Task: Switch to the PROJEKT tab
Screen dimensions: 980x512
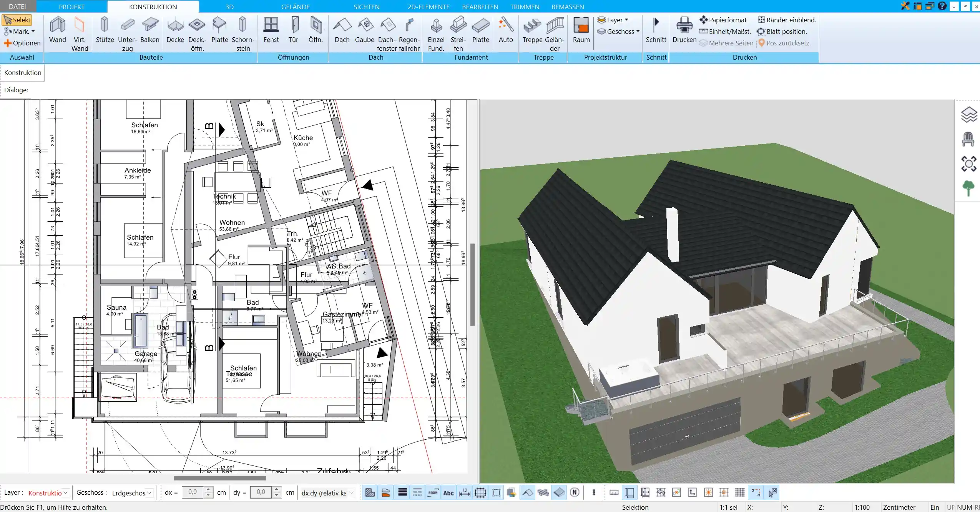Action: [x=71, y=7]
